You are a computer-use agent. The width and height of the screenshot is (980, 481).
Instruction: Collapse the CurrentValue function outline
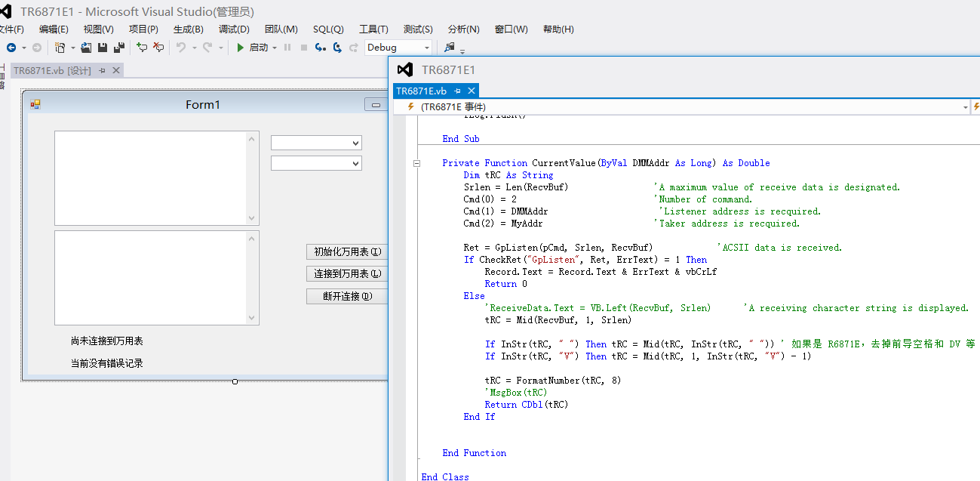coord(416,163)
